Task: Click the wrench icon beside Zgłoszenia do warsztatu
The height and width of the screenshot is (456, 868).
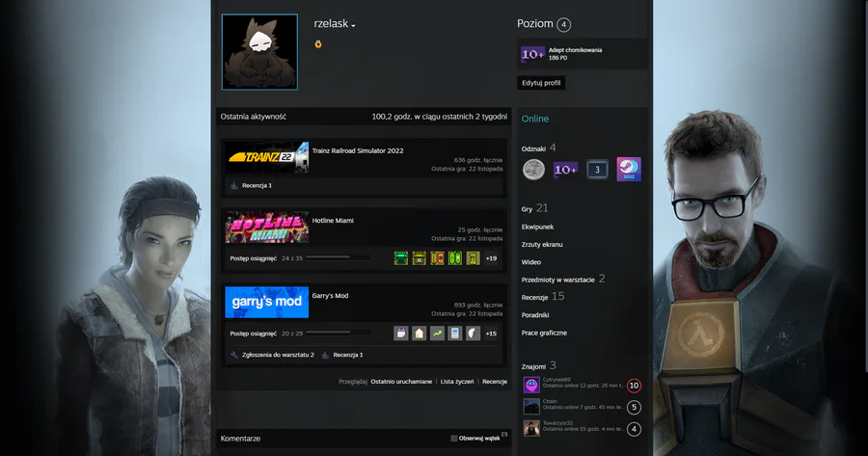Action: [234, 355]
